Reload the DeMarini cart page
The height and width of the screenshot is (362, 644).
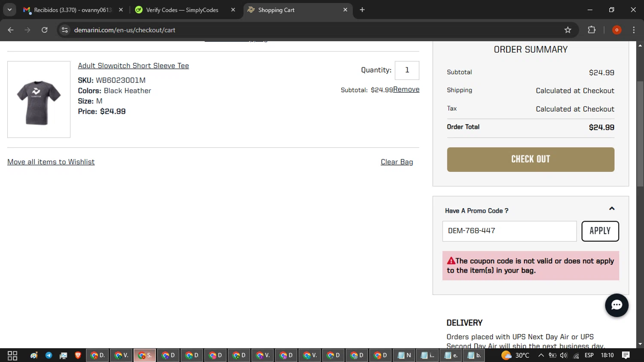coord(45,30)
